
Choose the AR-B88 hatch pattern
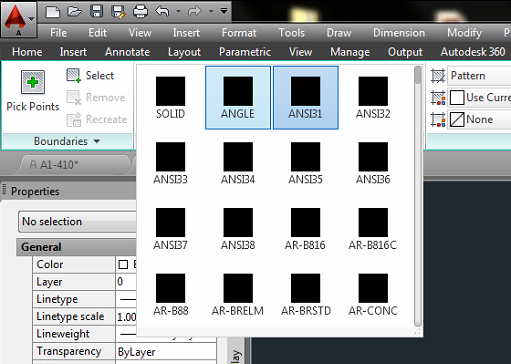coord(170,295)
